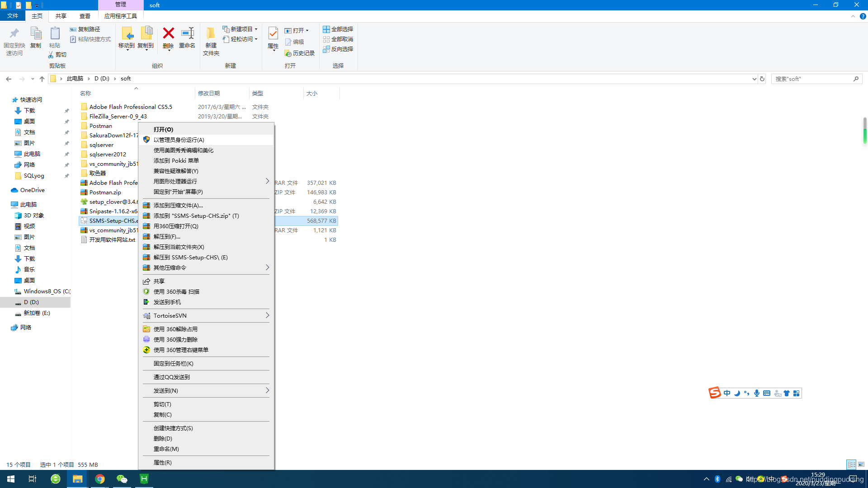Click the Properties checkmark icon
The height and width of the screenshot is (488, 868).
tap(273, 34)
